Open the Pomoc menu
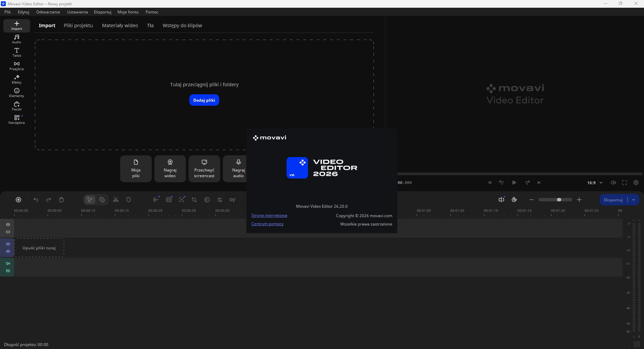Image resolution: width=644 pixels, height=349 pixels. (x=152, y=12)
